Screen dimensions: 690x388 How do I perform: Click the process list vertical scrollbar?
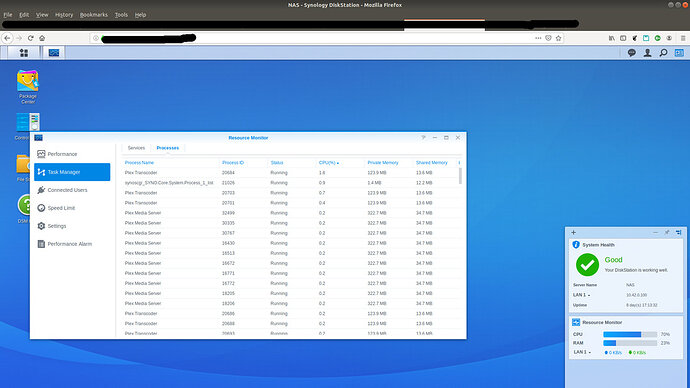pyautogui.click(x=460, y=176)
